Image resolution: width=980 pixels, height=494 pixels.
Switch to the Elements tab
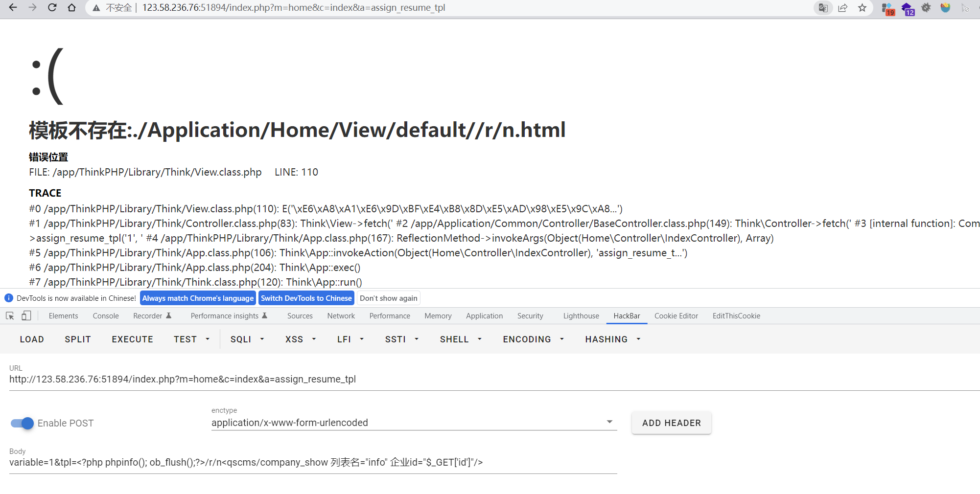tap(63, 316)
